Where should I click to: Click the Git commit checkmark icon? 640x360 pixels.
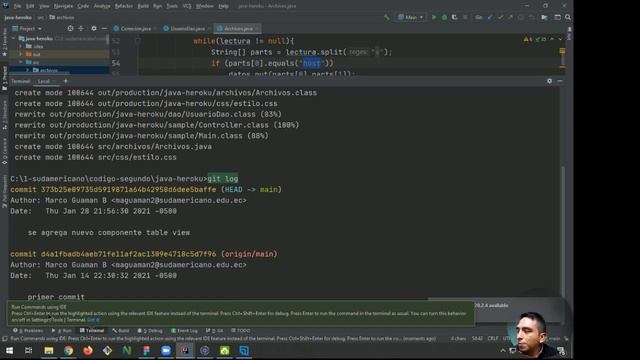(500, 18)
